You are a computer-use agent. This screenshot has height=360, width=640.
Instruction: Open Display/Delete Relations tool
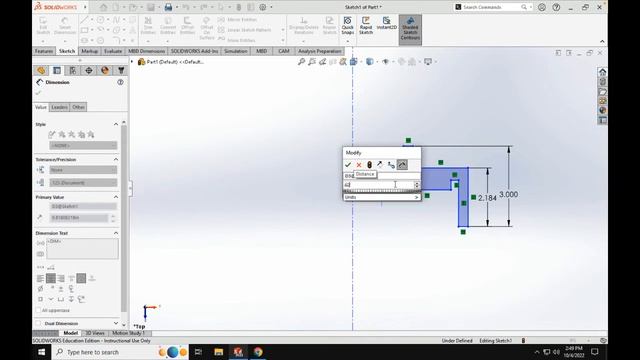(304, 26)
